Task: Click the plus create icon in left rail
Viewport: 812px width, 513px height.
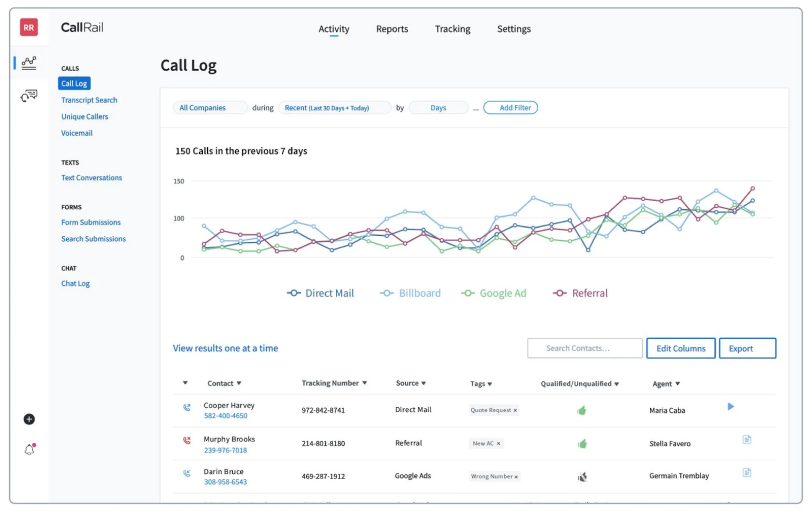Action: (x=29, y=419)
